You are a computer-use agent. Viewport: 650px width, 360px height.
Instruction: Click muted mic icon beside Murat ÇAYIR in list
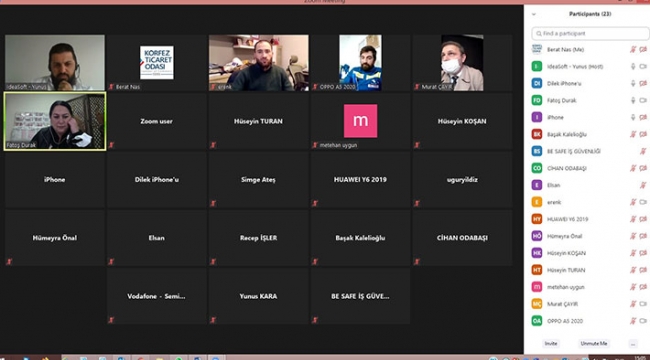click(x=633, y=304)
